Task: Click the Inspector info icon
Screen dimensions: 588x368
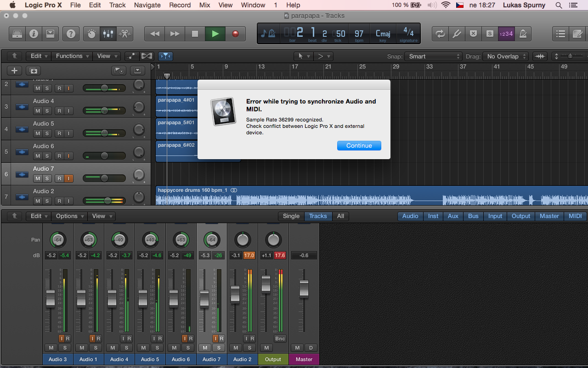Action: (x=34, y=34)
